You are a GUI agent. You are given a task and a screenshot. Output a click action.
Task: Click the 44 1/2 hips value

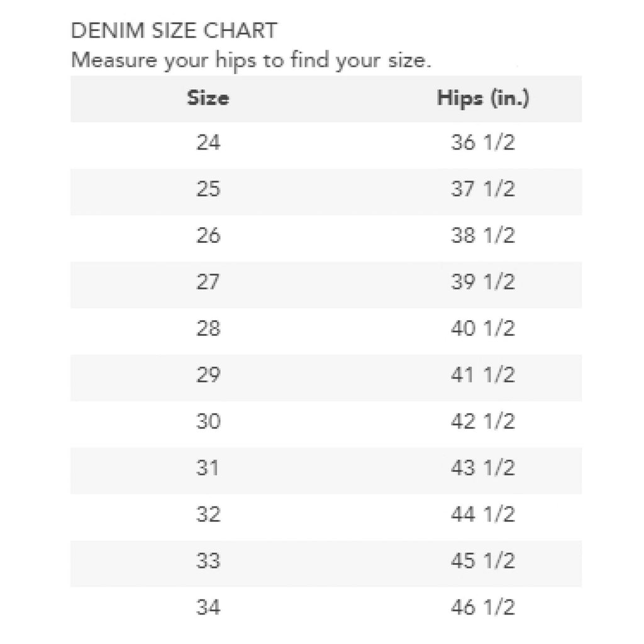tap(482, 514)
